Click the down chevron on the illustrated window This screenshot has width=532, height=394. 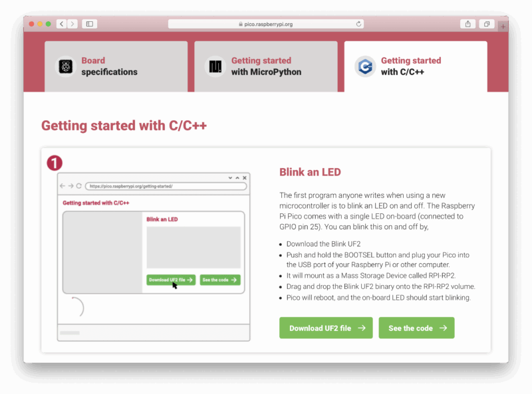[x=230, y=177]
